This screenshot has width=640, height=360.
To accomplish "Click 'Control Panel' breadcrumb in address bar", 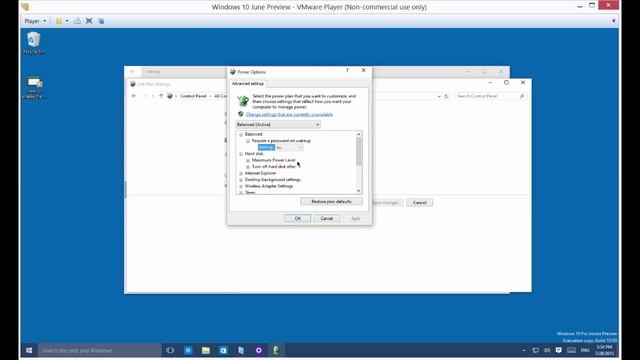I will [x=193, y=96].
